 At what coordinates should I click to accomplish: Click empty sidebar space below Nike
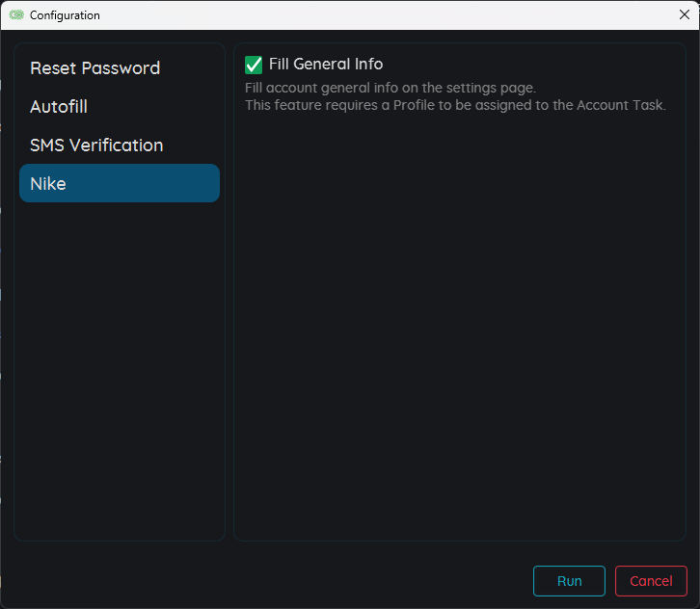[120, 366]
